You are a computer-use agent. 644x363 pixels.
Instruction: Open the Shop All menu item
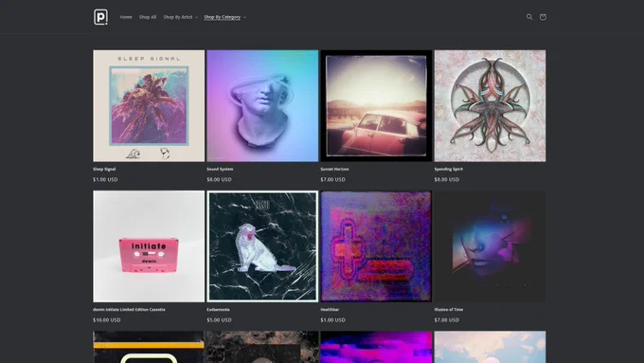point(148,17)
